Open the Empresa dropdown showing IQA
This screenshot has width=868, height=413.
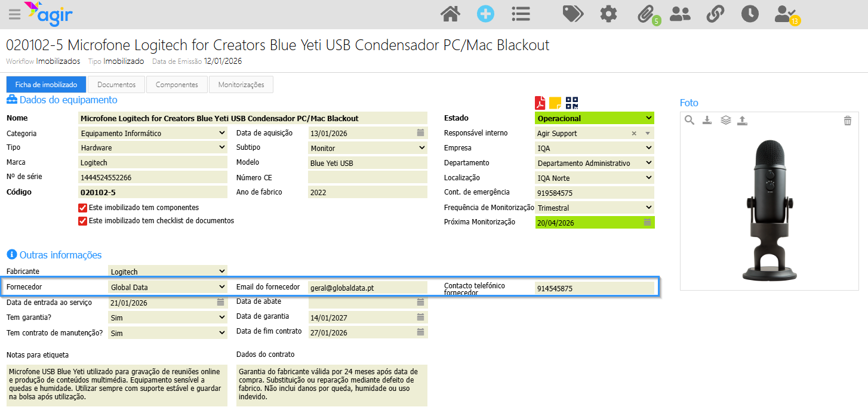595,147
